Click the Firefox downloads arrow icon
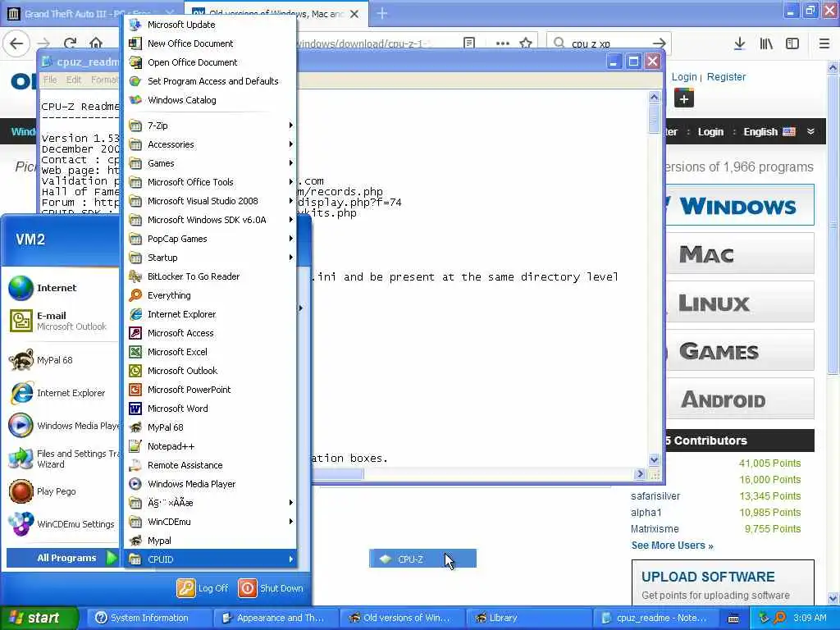 click(x=739, y=43)
